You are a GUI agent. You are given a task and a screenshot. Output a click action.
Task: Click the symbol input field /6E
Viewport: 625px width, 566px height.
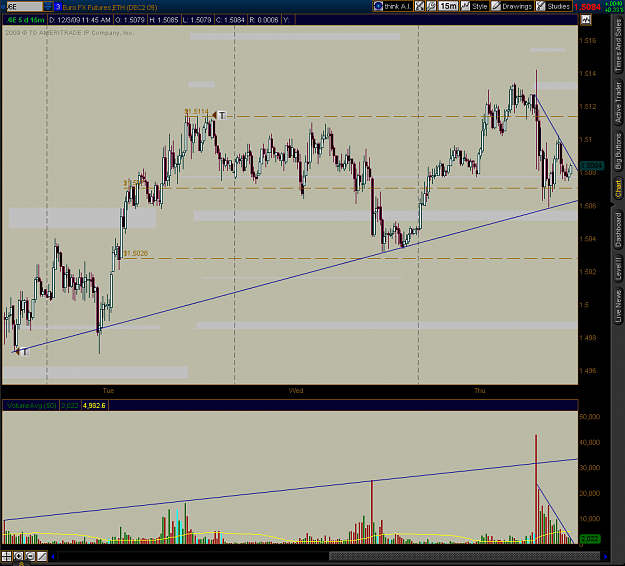pos(24,7)
